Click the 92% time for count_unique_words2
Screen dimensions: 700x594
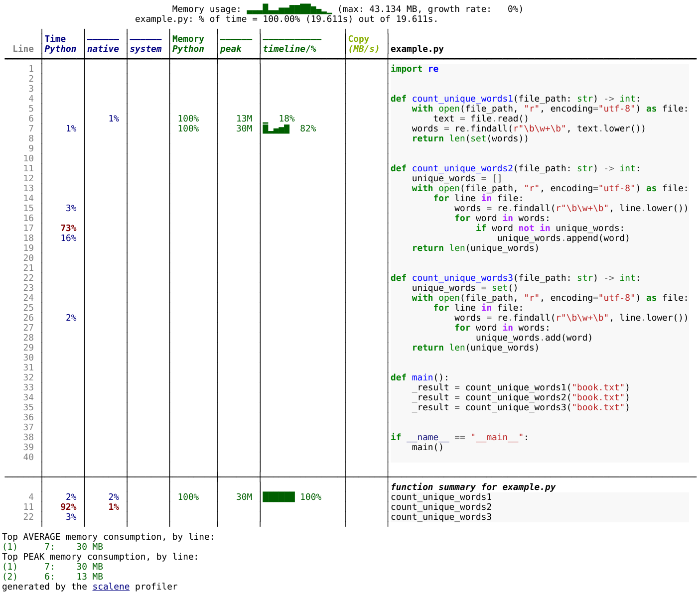[x=68, y=507]
